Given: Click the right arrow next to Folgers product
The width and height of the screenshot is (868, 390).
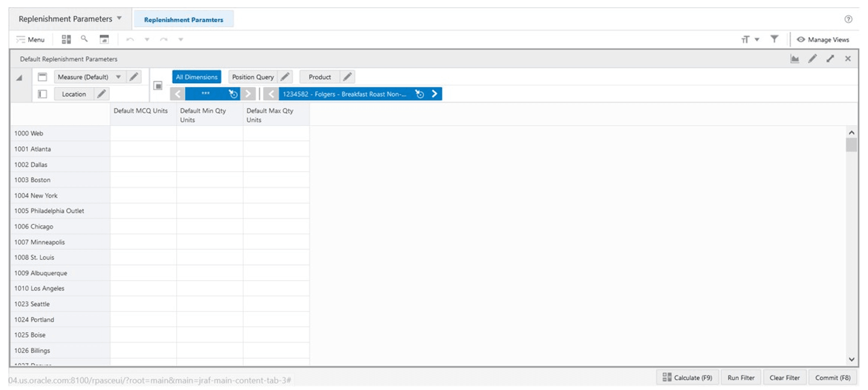Looking at the screenshot, I should click(x=434, y=93).
